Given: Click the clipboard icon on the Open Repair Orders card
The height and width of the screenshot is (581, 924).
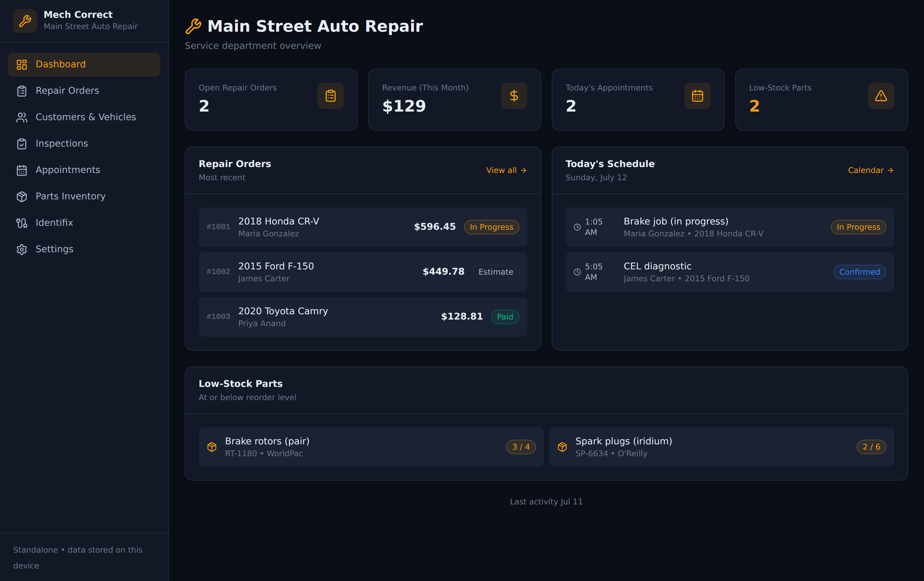Looking at the screenshot, I should (330, 95).
